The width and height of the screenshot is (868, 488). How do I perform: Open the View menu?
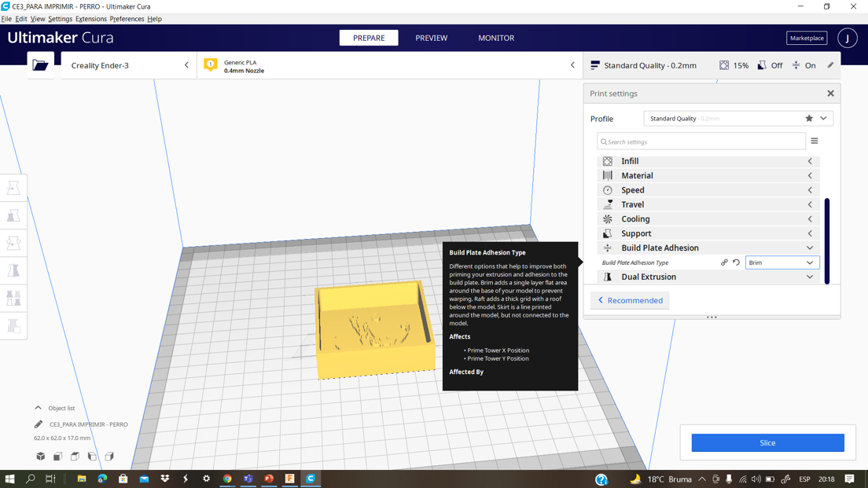pos(38,19)
